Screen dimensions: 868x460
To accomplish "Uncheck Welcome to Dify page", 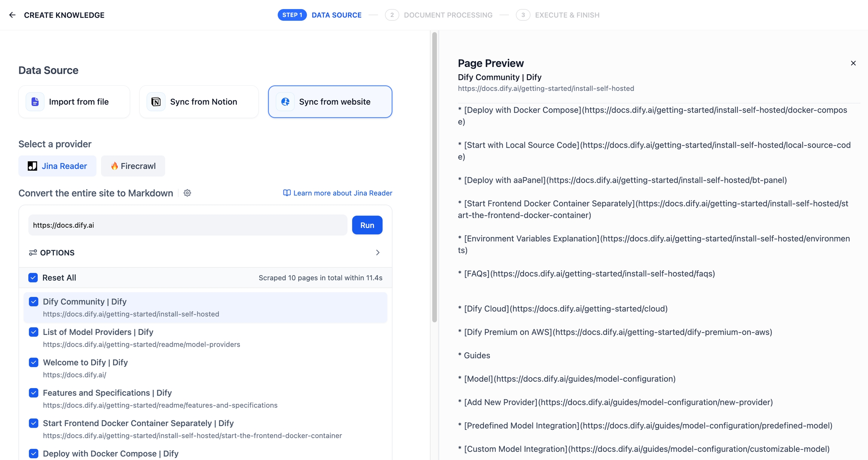I will point(34,362).
